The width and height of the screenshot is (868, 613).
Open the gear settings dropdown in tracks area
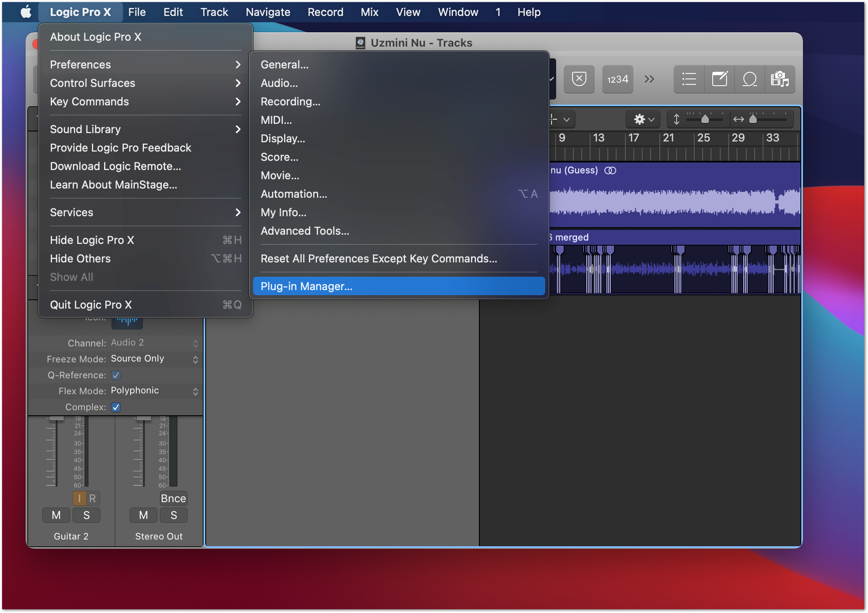pyautogui.click(x=643, y=120)
